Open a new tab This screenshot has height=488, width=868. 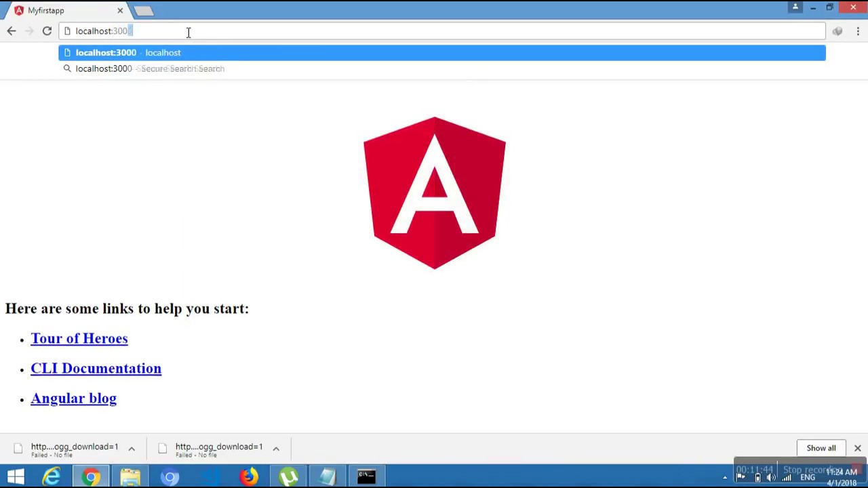(144, 11)
